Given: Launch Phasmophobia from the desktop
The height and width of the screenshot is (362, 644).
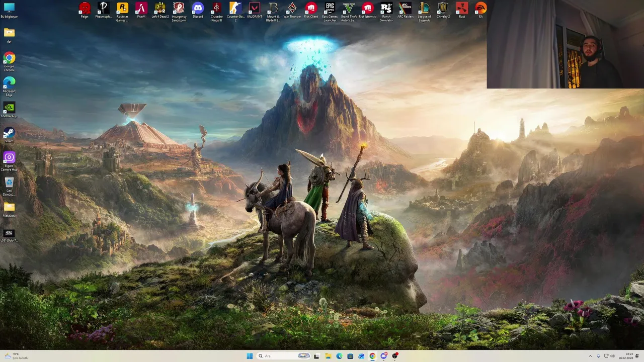Looking at the screenshot, I should [104, 11].
